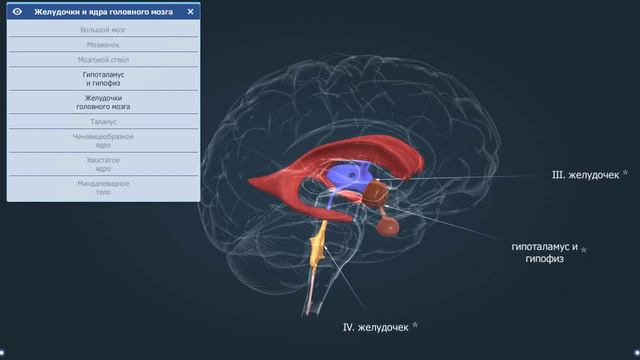This screenshot has height=360, width=640.
Task: Select the round pituitary gland in model
Action: point(387,228)
